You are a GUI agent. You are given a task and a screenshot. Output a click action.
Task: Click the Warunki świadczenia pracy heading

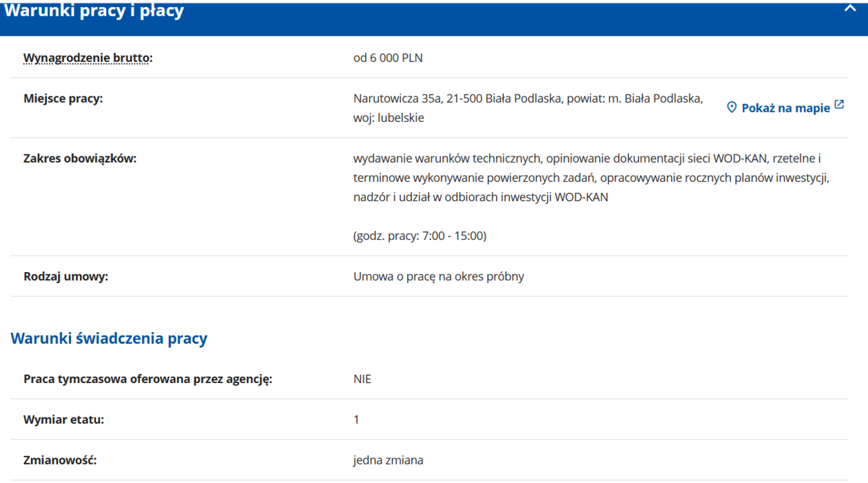coord(109,338)
